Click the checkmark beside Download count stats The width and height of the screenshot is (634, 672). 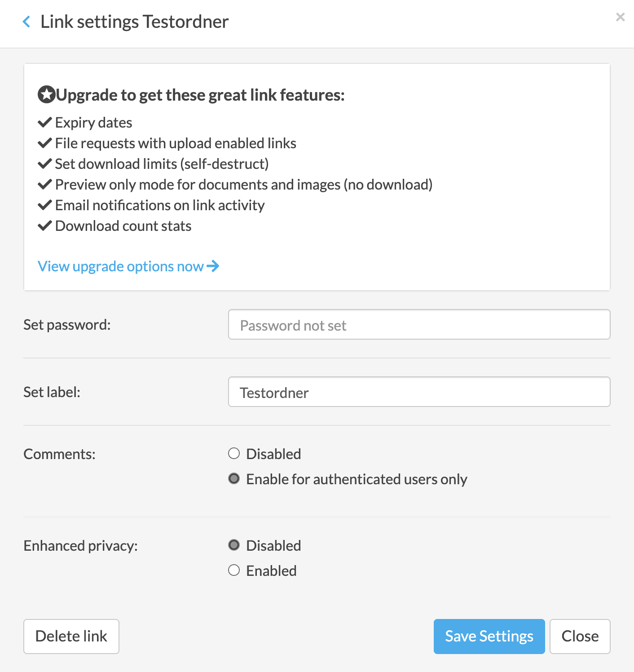click(45, 225)
